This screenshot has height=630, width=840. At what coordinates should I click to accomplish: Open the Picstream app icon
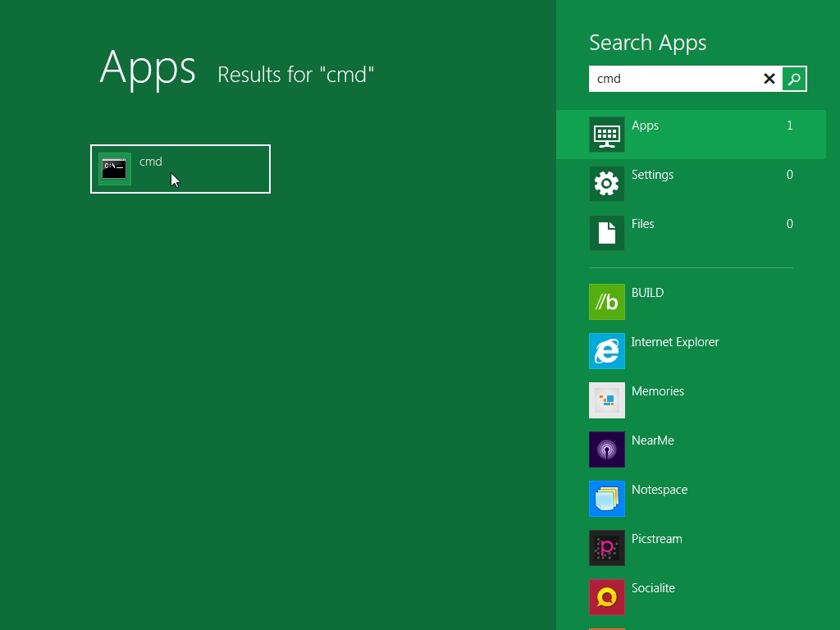[x=607, y=548]
